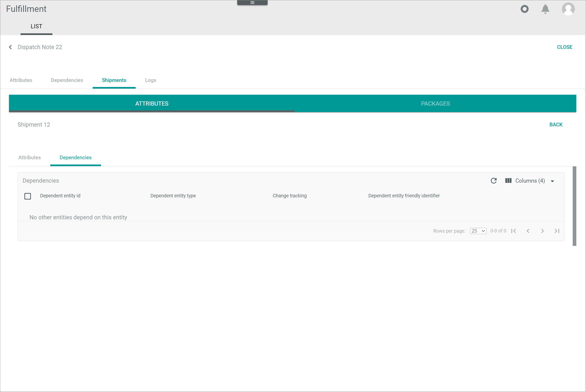Switch to the PACKAGES section
Screen dimensions: 586x392
[435, 103]
